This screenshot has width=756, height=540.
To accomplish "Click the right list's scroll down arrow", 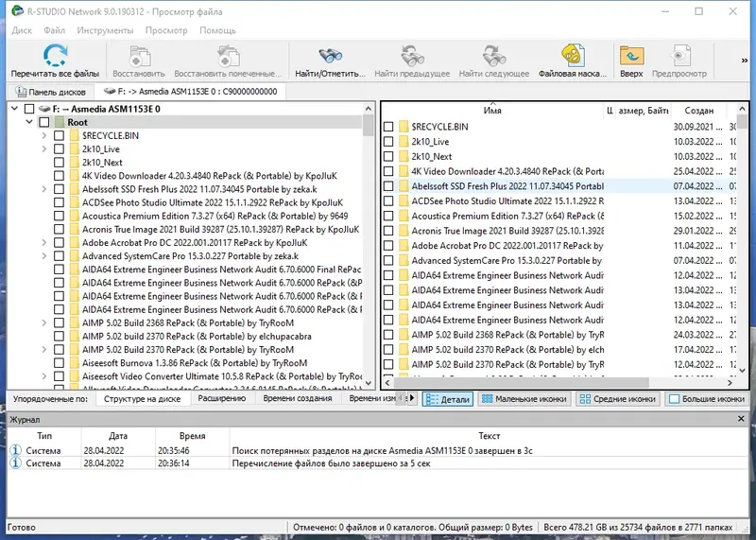I will (x=742, y=371).
